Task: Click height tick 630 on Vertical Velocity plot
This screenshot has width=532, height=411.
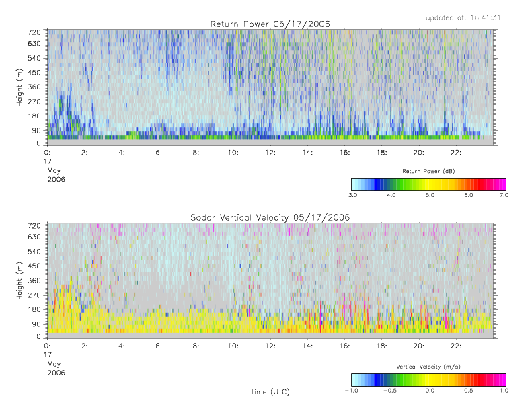Action: point(34,237)
